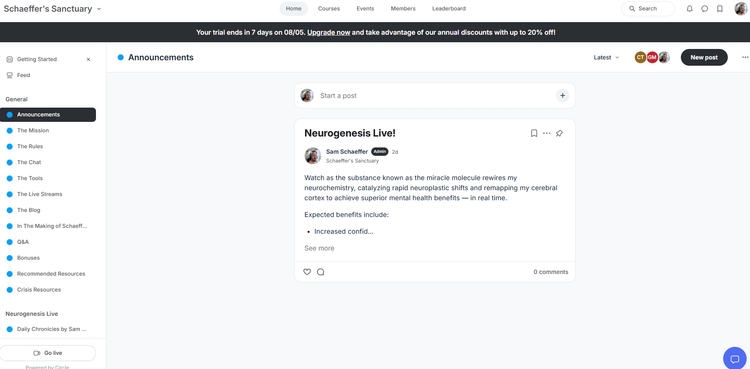
Task: Click into the Search field
Action: pos(648,9)
